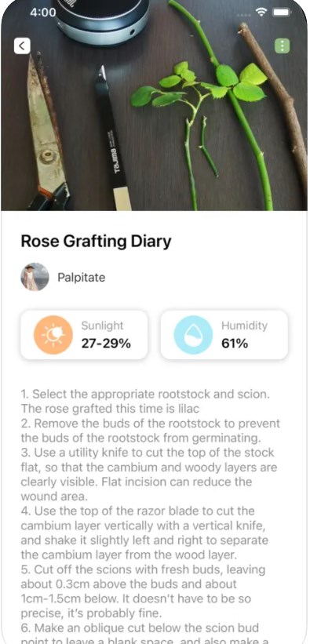Open the rose grafting tools header photo
Viewport: 310px width, 644px height.
(x=155, y=106)
